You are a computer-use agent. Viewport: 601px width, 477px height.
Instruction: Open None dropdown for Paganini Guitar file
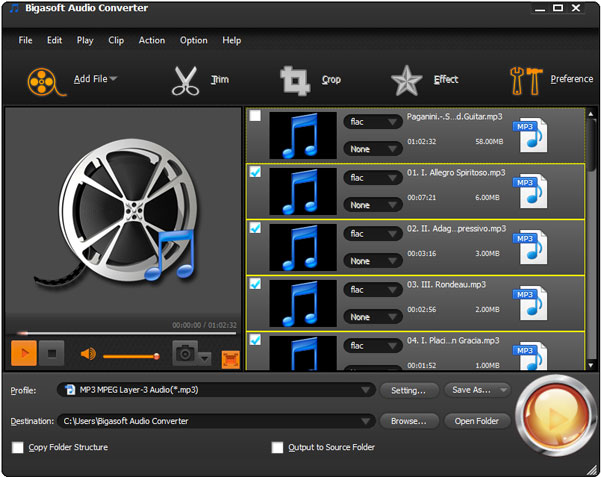coord(373,149)
